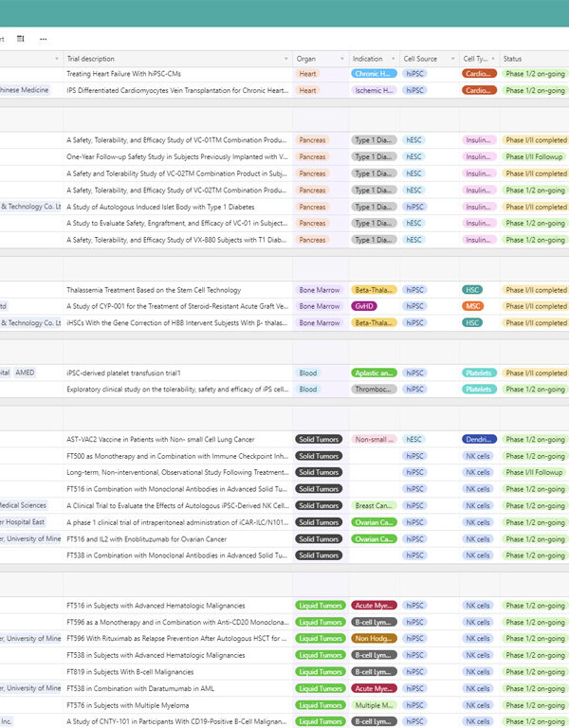569x728 pixels.
Task: Open the three-dot more options menu
Action: [x=44, y=39]
